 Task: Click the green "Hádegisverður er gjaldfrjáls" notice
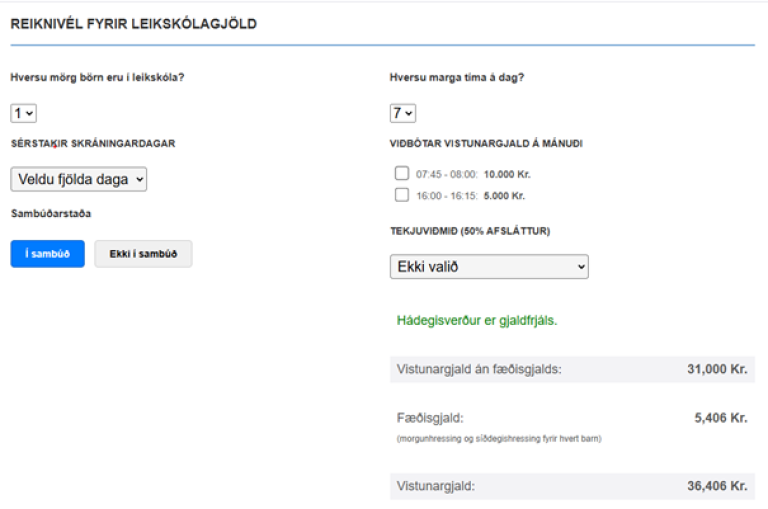coord(477,322)
